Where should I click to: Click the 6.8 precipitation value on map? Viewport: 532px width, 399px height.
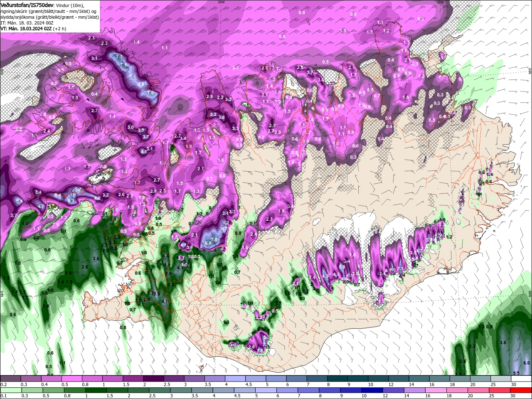coord(208,243)
